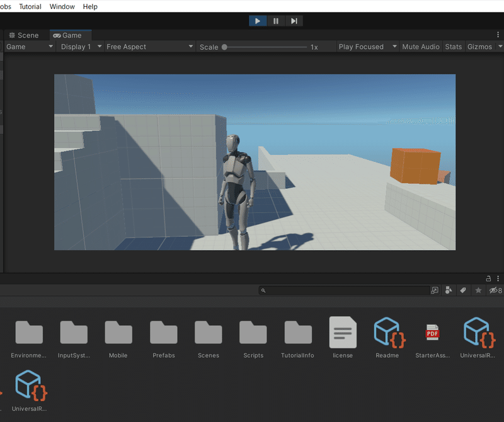Filter assets by label
The width and height of the screenshot is (504, 422).
[464, 290]
